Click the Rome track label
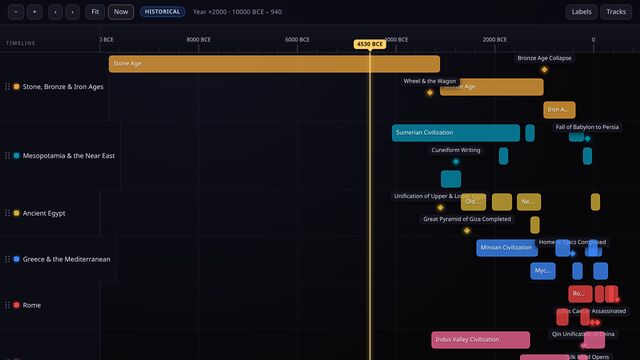 coord(32,305)
